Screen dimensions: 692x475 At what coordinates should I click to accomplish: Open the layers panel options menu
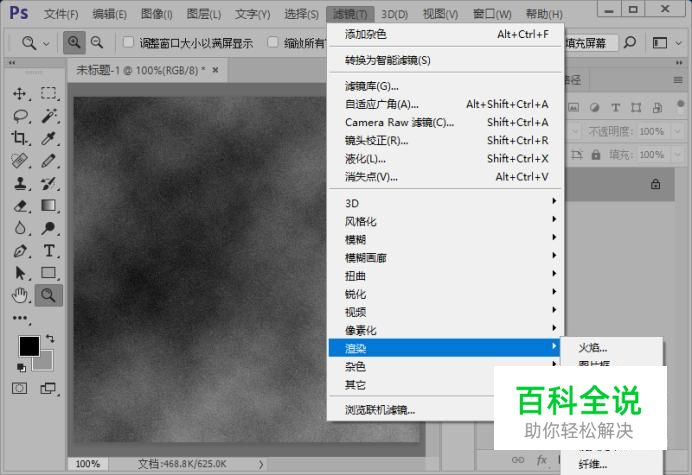[x=678, y=80]
